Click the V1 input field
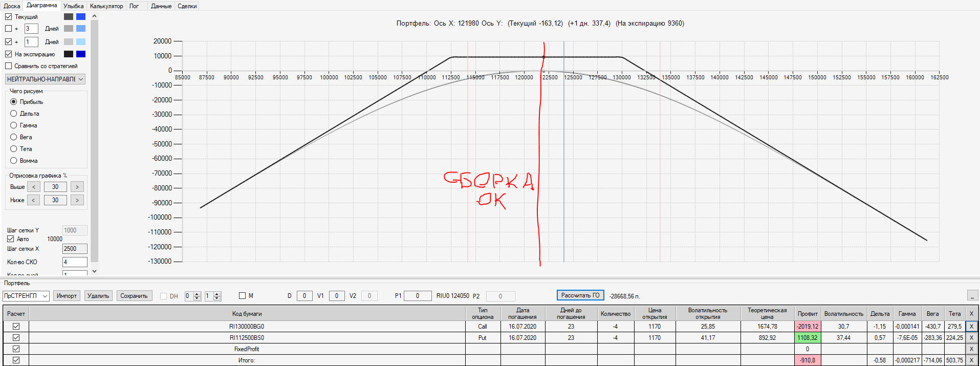 336,296
